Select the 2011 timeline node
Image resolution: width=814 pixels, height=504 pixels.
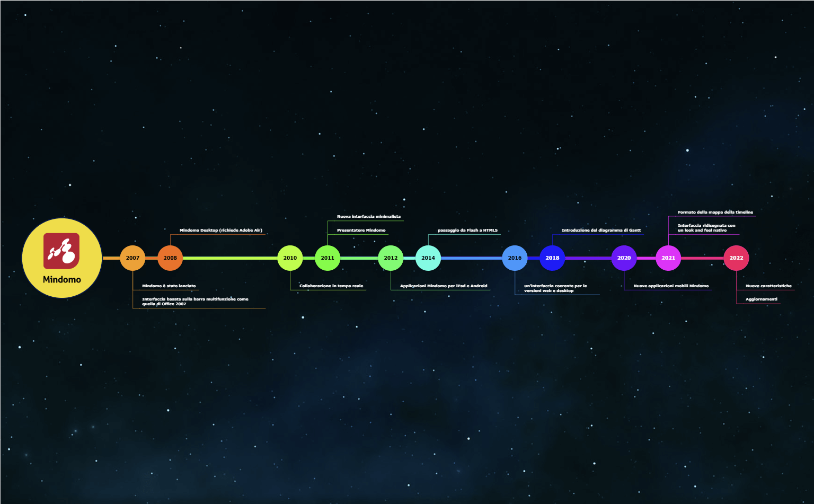click(x=328, y=258)
